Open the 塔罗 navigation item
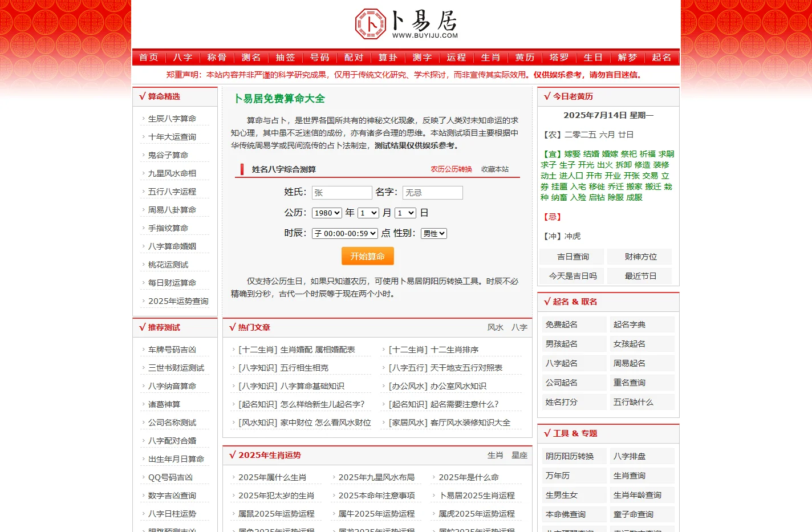 (x=559, y=58)
